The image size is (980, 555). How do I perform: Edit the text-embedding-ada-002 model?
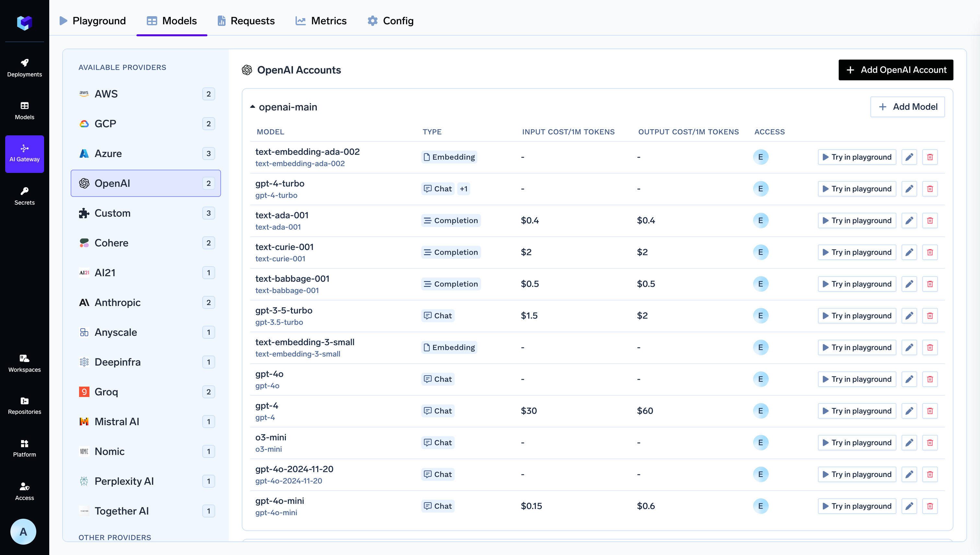point(909,157)
